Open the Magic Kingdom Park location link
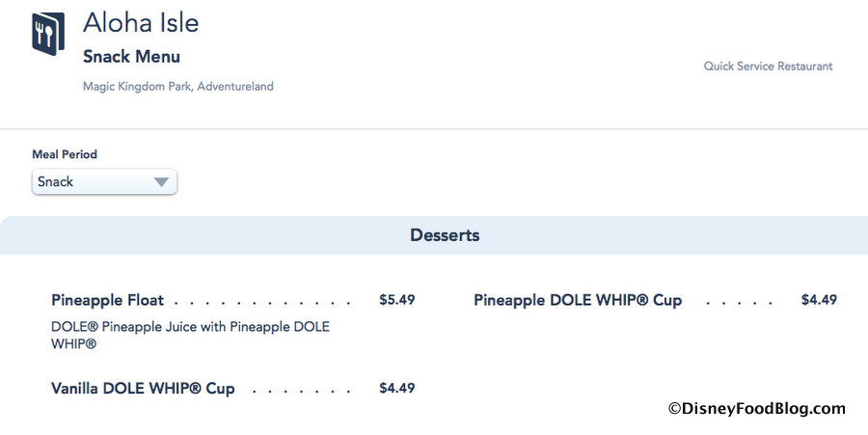This screenshot has width=868, height=435. coord(137,87)
